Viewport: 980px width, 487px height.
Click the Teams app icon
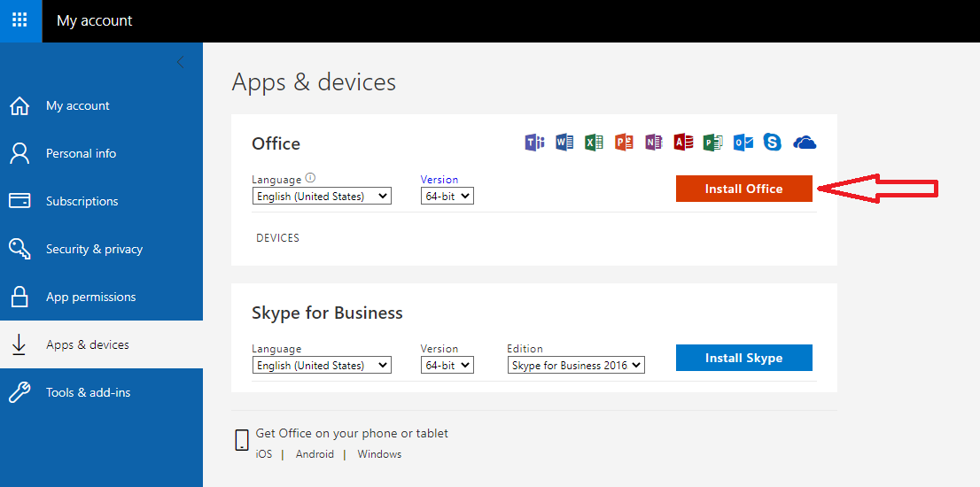pyautogui.click(x=534, y=143)
